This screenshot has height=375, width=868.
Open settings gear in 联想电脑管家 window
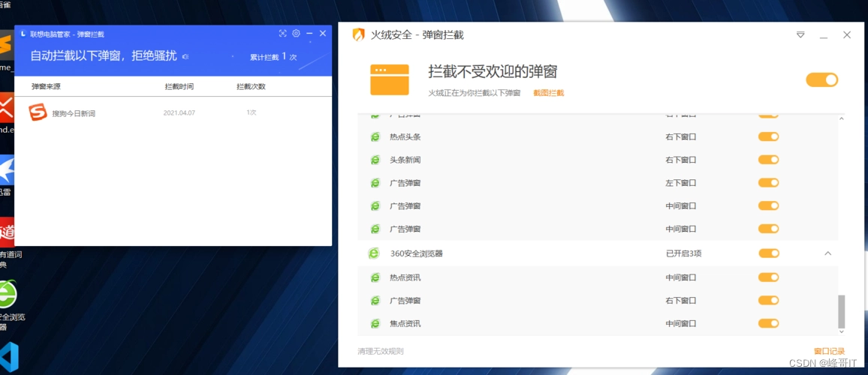tap(296, 34)
